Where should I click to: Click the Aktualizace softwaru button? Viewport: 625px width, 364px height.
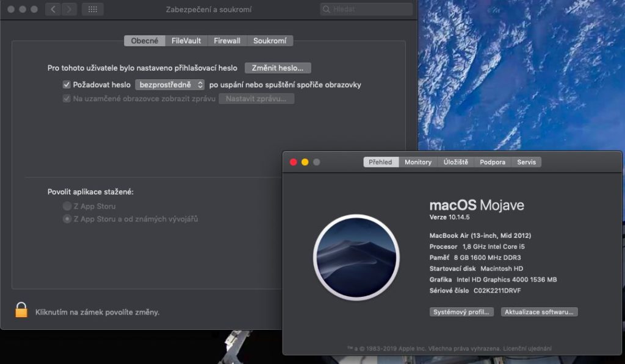(x=540, y=312)
